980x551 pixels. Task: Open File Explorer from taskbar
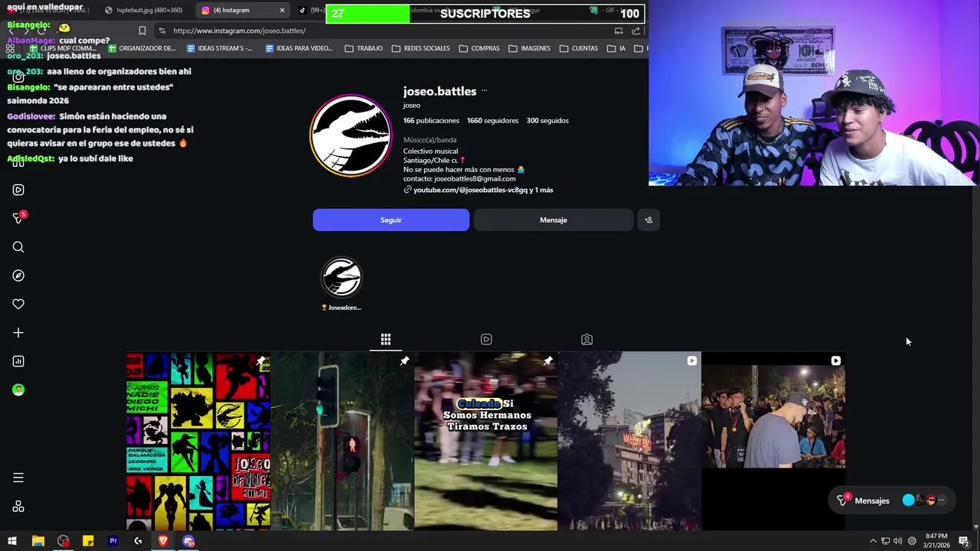[x=38, y=541]
